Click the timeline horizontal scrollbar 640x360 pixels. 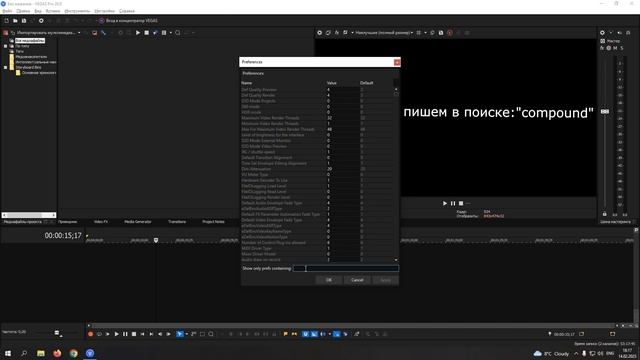[x=353, y=326]
